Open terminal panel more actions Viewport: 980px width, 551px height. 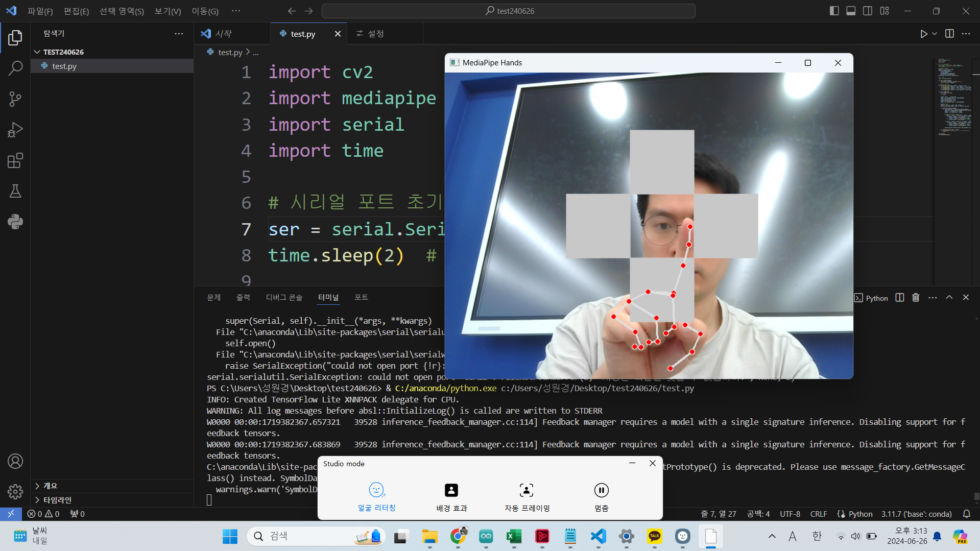coord(933,298)
